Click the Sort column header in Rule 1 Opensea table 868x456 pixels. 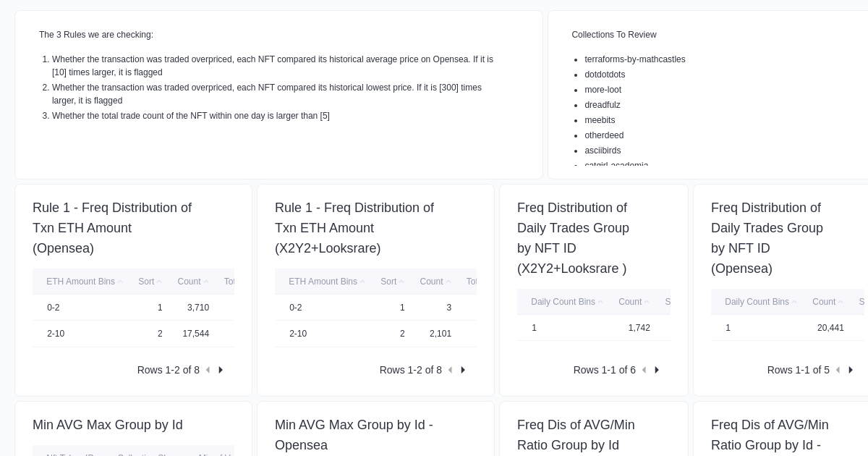tap(146, 282)
